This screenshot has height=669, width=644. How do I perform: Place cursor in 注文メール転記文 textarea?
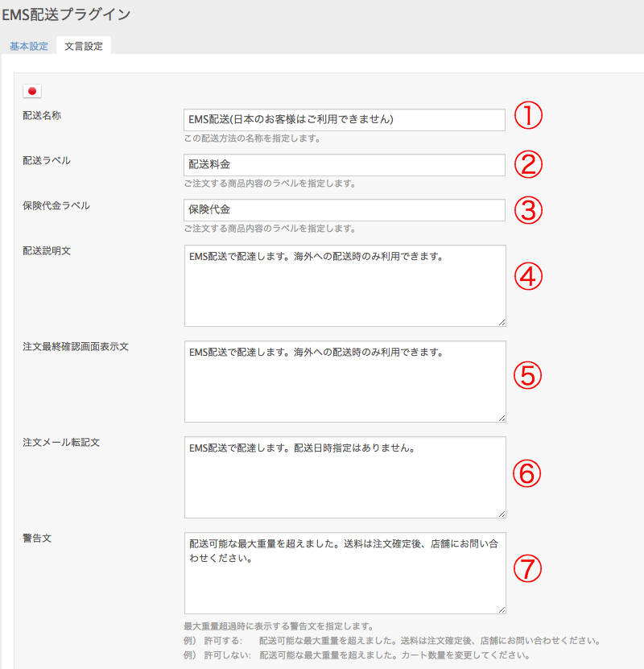point(345,477)
